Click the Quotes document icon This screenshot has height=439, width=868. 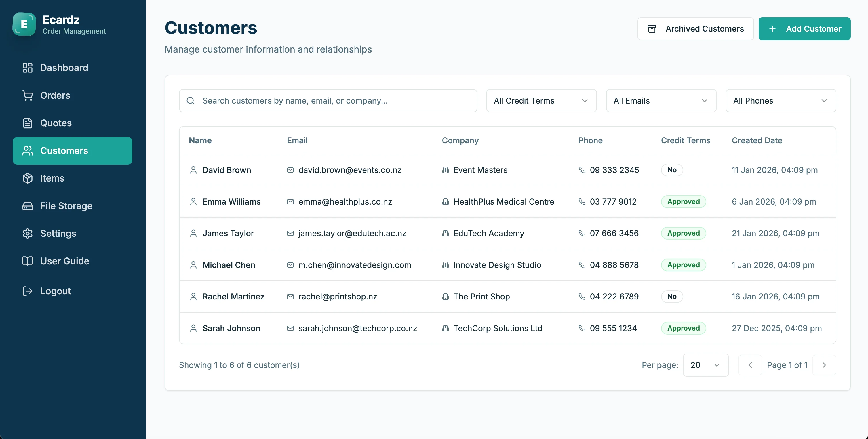(28, 123)
